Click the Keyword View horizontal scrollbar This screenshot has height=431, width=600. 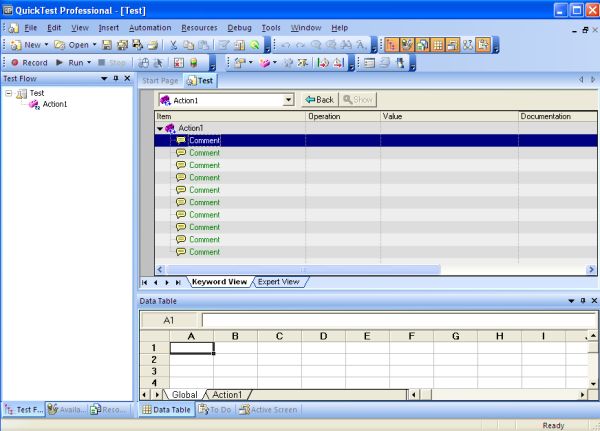303,269
